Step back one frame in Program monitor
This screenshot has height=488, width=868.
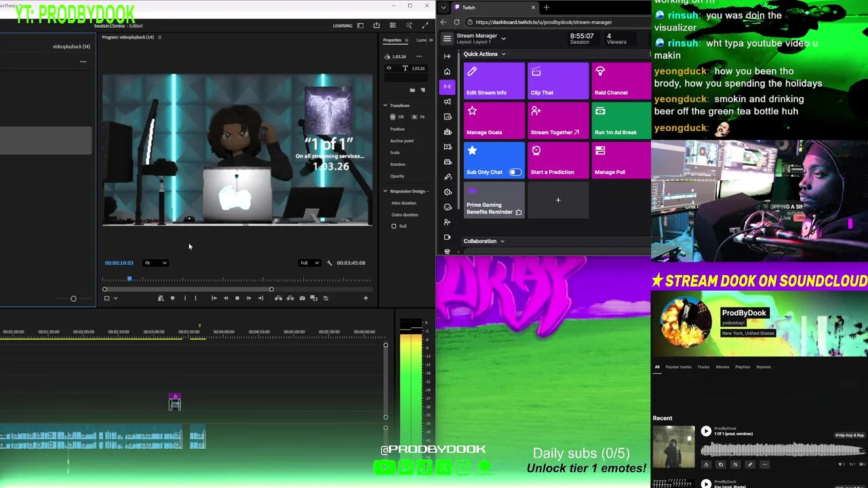pyautogui.click(x=226, y=298)
